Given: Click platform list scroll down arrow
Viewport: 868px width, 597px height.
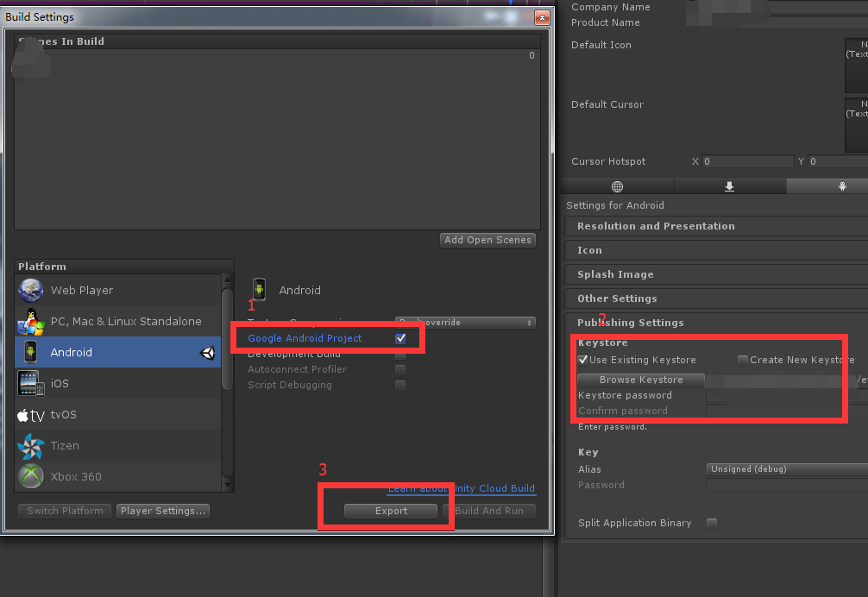Looking at the screenshot, I should point(227,486).
